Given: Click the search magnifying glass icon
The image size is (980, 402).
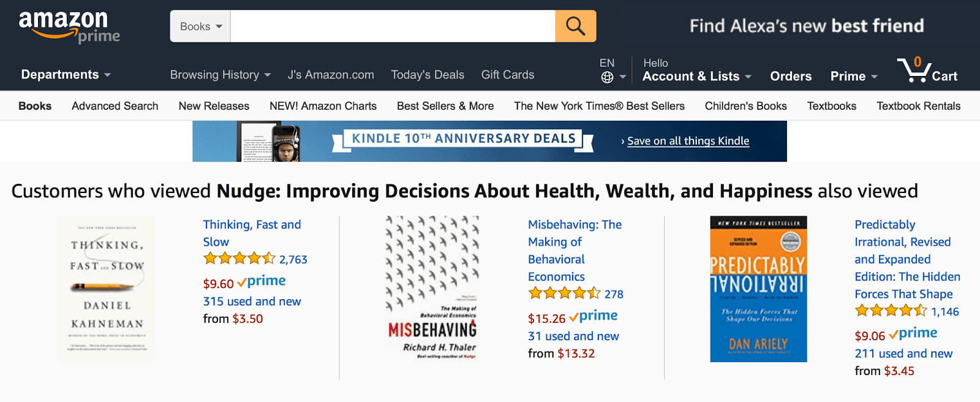Looking at the screenshot, I should [575, 26].
